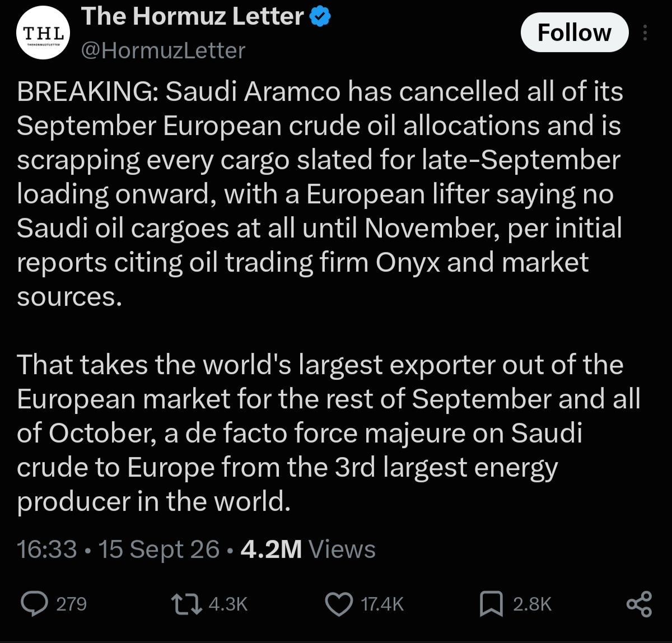Click the blue verified badge
Viewport: 672px width, 643px height.
[321, 17]
